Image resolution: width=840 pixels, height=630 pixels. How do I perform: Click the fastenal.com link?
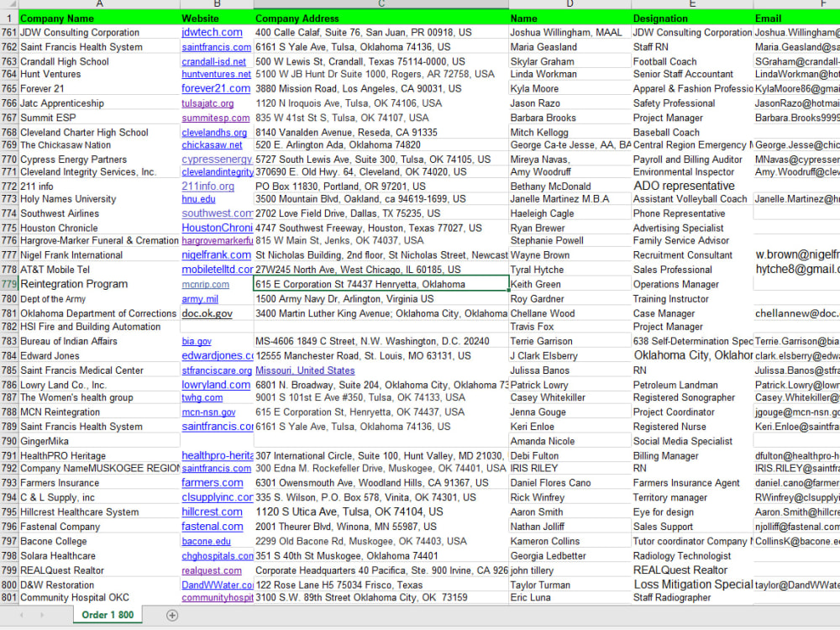(213, 527)
